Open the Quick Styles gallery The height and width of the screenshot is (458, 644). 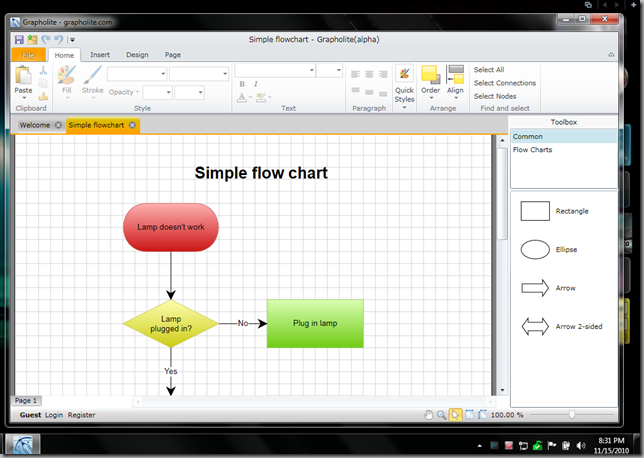click(405, 87)
